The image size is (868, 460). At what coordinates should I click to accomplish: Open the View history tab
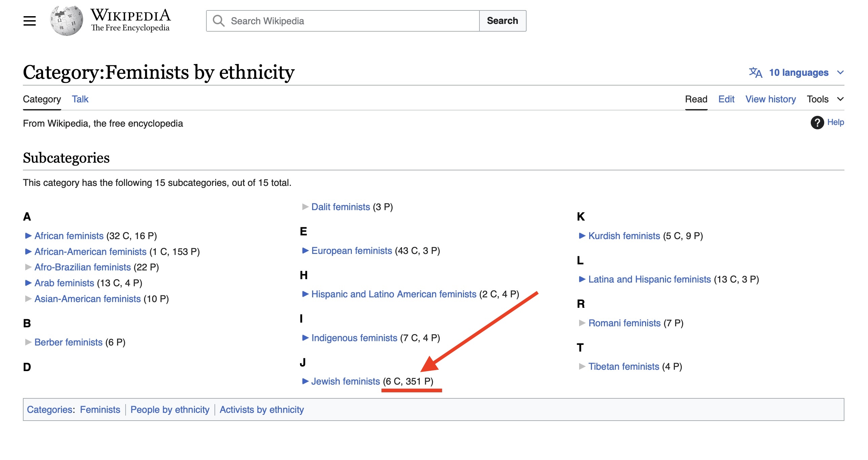(770, 99)
